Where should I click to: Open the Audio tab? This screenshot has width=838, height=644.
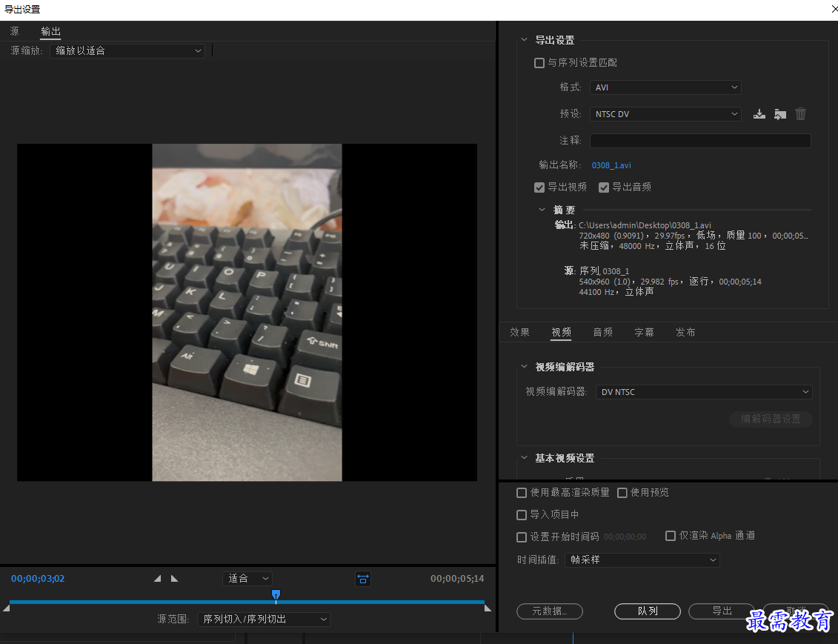click(602, 332)
